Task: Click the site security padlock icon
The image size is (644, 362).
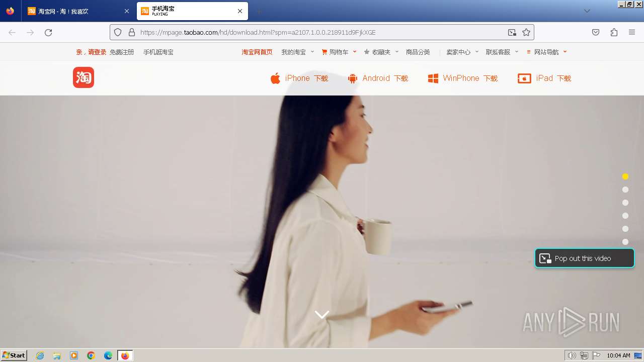Action: coord(132,33)
